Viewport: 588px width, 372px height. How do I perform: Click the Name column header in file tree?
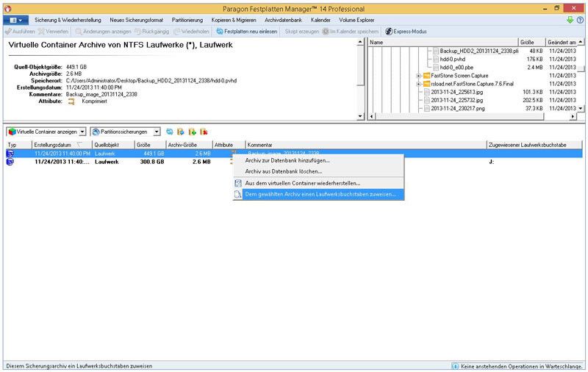(x=443, y=43)
